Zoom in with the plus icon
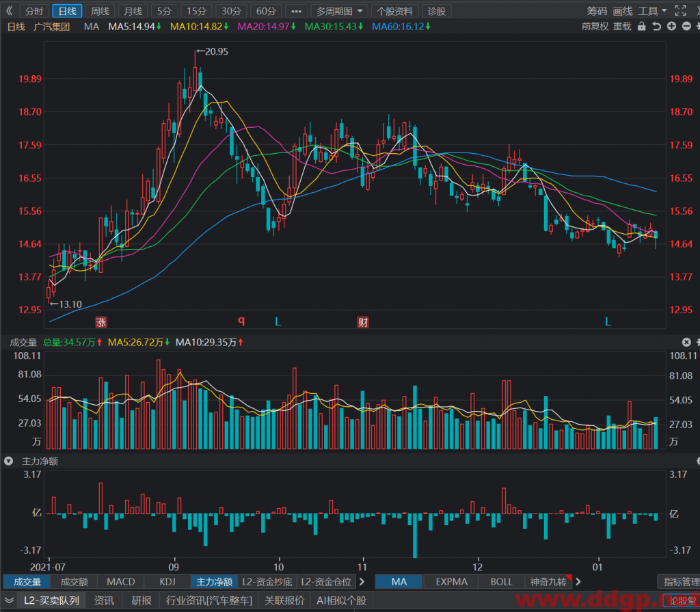This screenshot has height=612, width=700. [x=671, y=27]
